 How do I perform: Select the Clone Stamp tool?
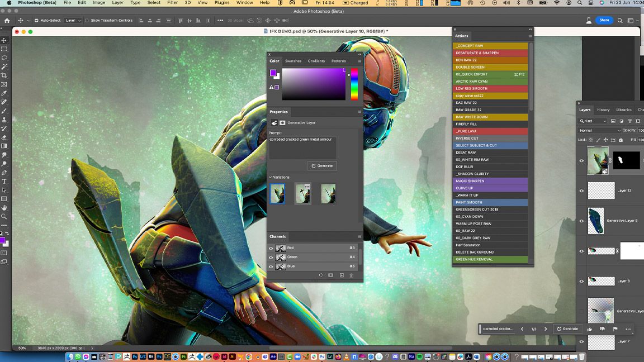pos(4,120)
